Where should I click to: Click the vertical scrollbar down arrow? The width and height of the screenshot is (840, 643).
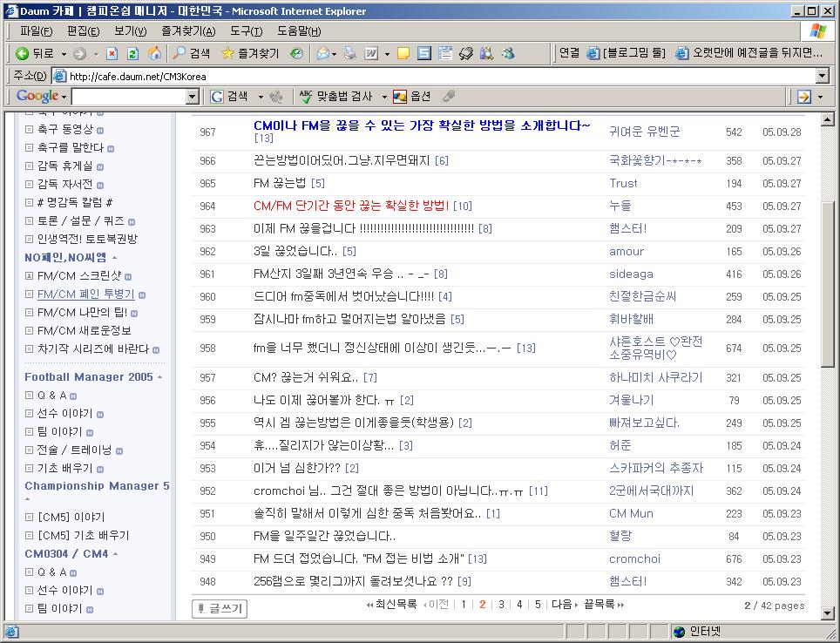827,613
